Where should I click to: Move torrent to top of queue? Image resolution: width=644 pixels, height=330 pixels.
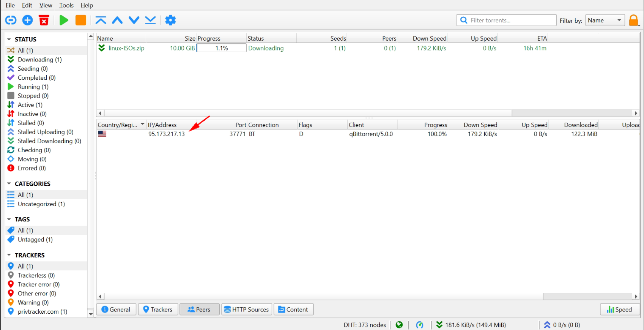101,20
